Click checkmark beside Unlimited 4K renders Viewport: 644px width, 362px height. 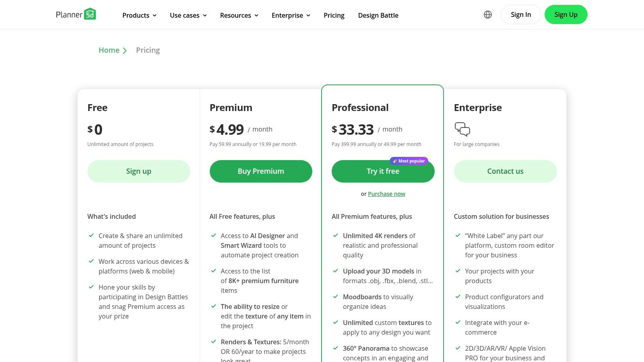(x=335, y=235)
